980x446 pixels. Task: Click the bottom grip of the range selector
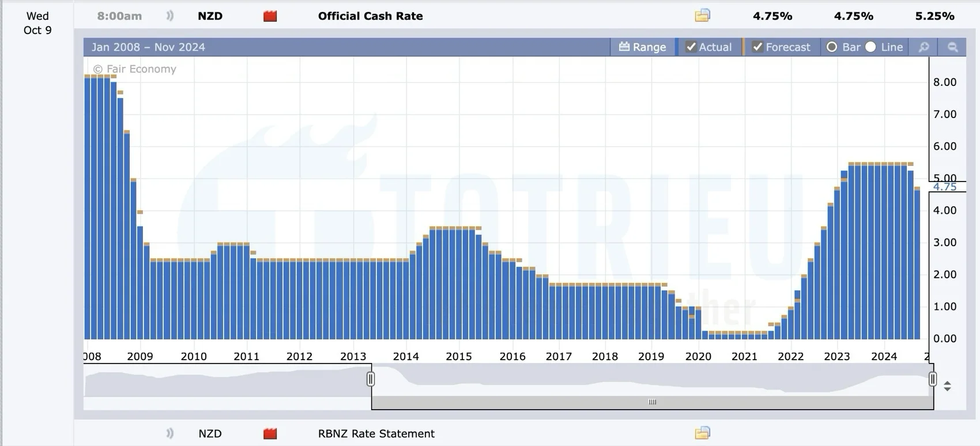point(653,402)
